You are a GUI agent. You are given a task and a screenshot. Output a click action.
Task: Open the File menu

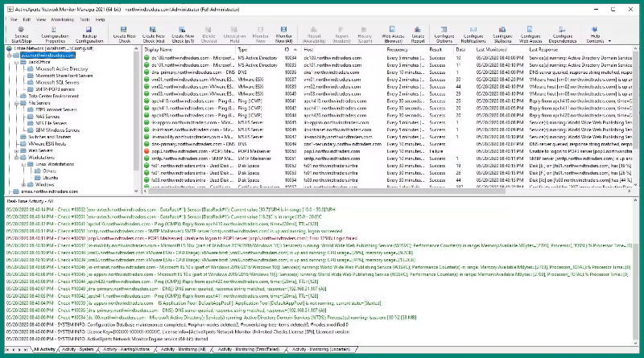14,19
